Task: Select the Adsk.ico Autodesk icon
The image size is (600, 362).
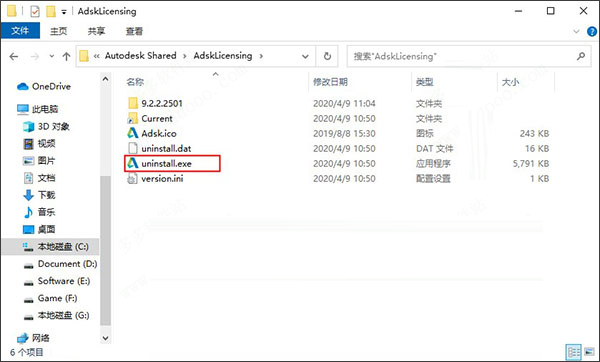Action: (133, 133)
